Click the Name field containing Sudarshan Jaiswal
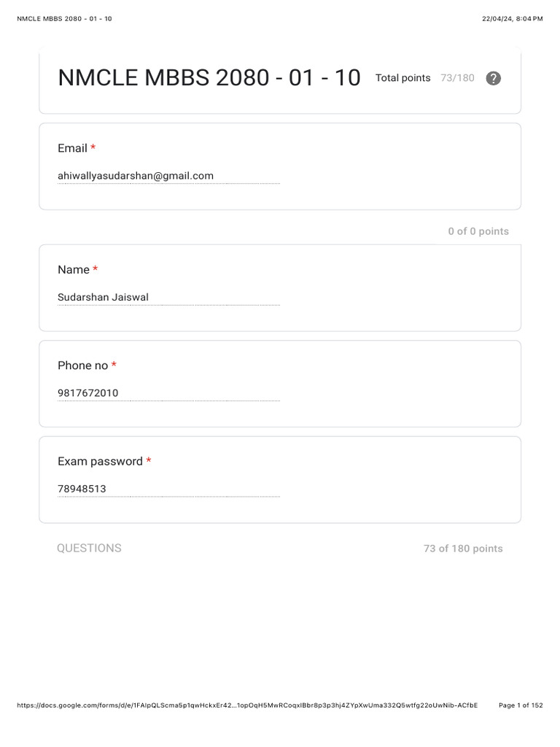Screen dimensions: 560x747 pos(168,298)
